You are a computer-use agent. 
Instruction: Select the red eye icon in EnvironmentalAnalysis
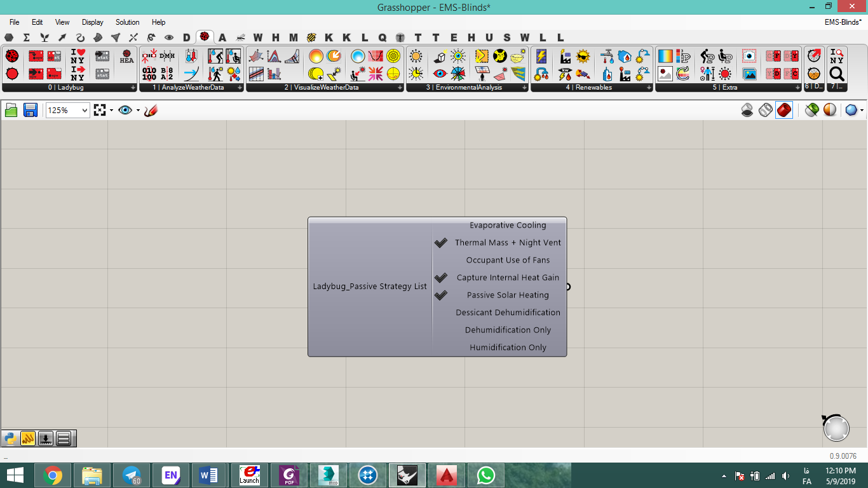pyautogui.click(x=440, y=74)
